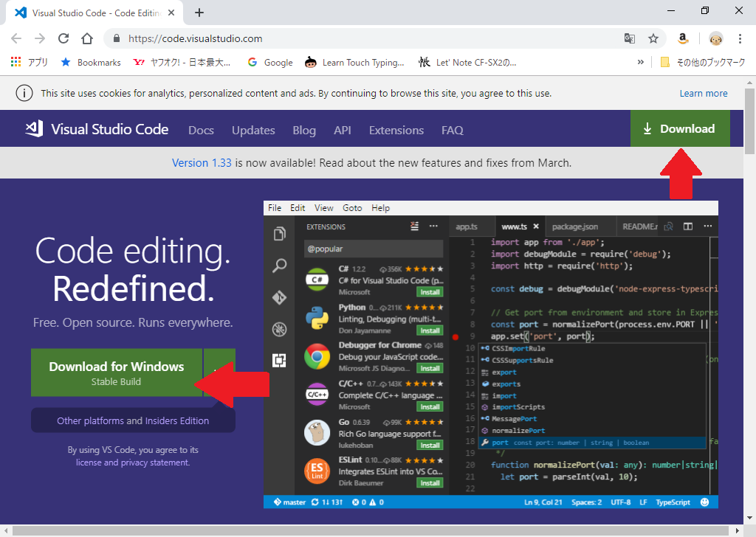The height and width of the screenshot is (537, 756).
Task: Click the debug bug icon in sidebar
Action: coord(280,330)
